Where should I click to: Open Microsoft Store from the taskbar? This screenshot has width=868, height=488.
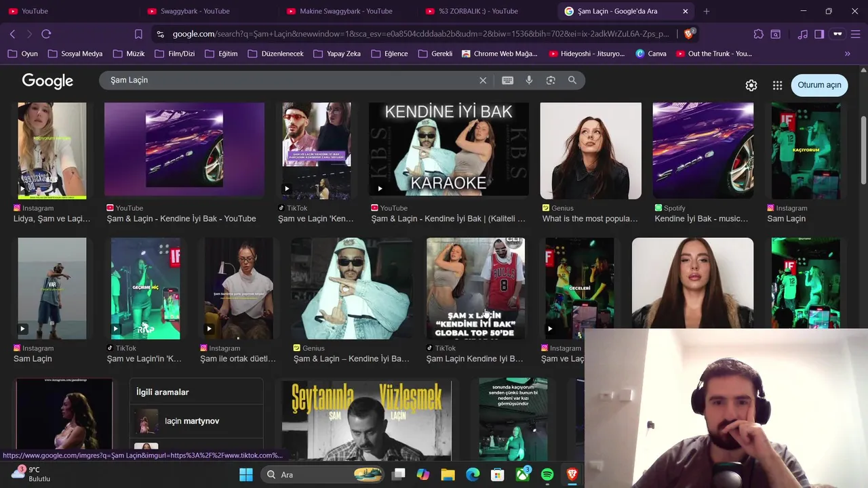(x=498, y=474)
